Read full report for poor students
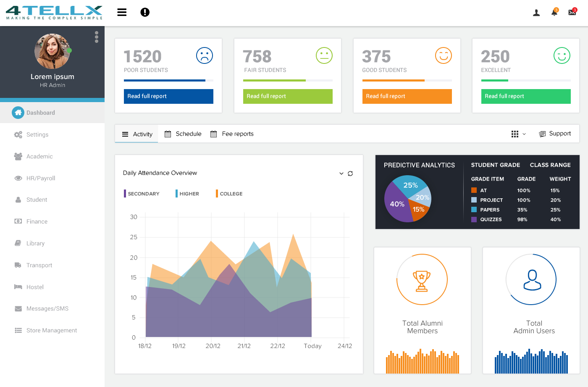 (x=168, y=96)
